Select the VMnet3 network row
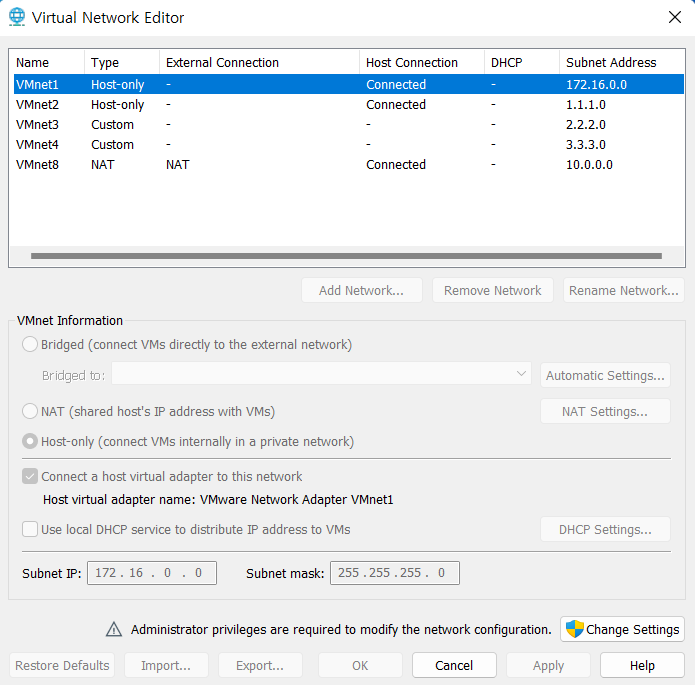This screenshot has height=685, width=695. coord(349,125)
